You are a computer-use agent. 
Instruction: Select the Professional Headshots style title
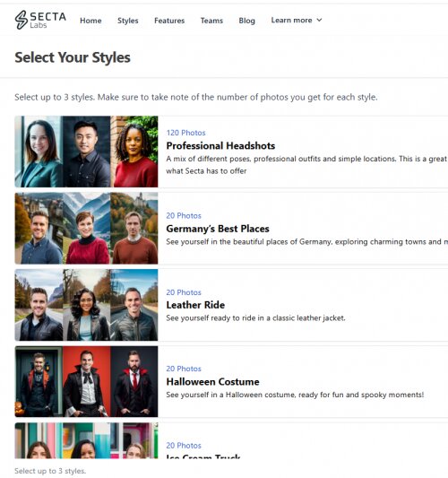pos(220,145)
